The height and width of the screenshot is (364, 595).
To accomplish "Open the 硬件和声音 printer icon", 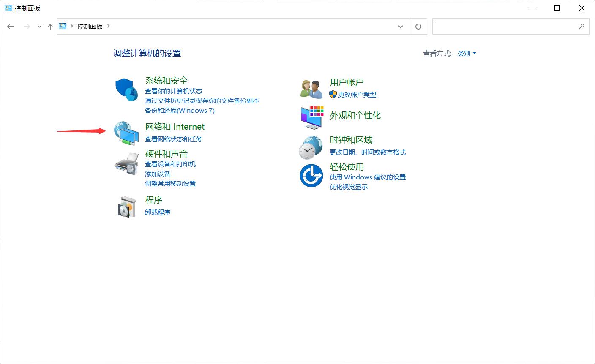I will pyautogui.click(x=126, y=164).
